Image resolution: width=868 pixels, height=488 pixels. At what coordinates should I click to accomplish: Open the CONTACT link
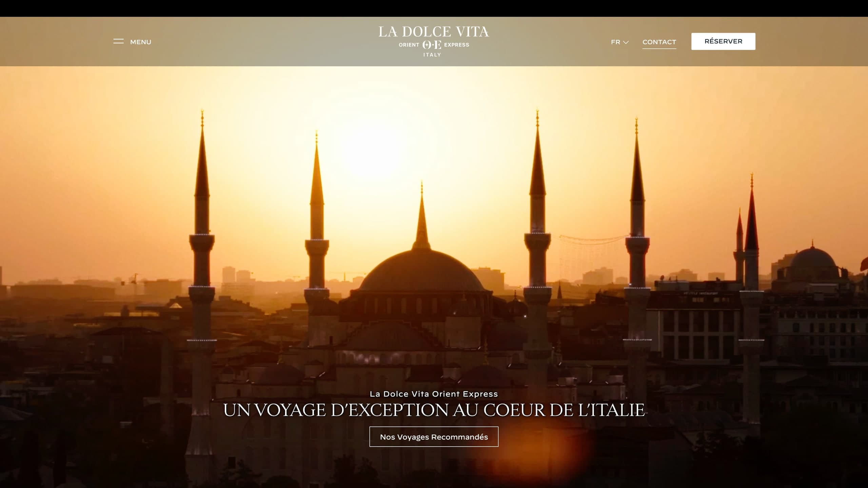[659, 42]
